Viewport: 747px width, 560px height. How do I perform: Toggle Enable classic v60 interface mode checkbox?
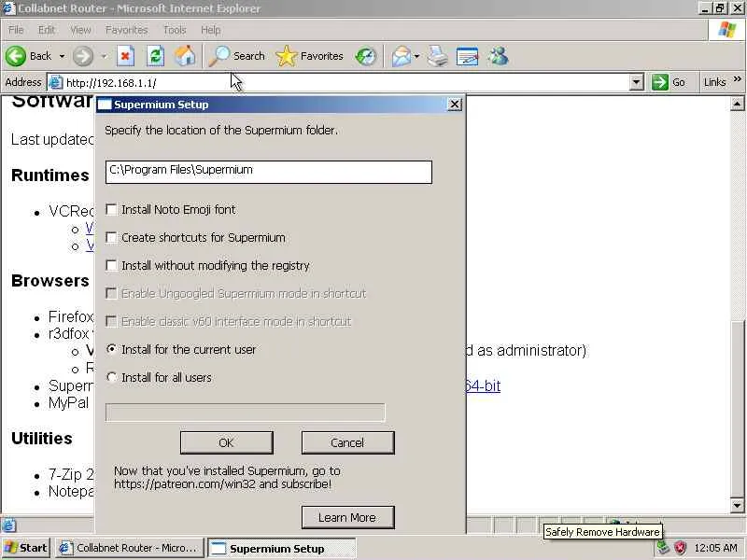[111, 322]
